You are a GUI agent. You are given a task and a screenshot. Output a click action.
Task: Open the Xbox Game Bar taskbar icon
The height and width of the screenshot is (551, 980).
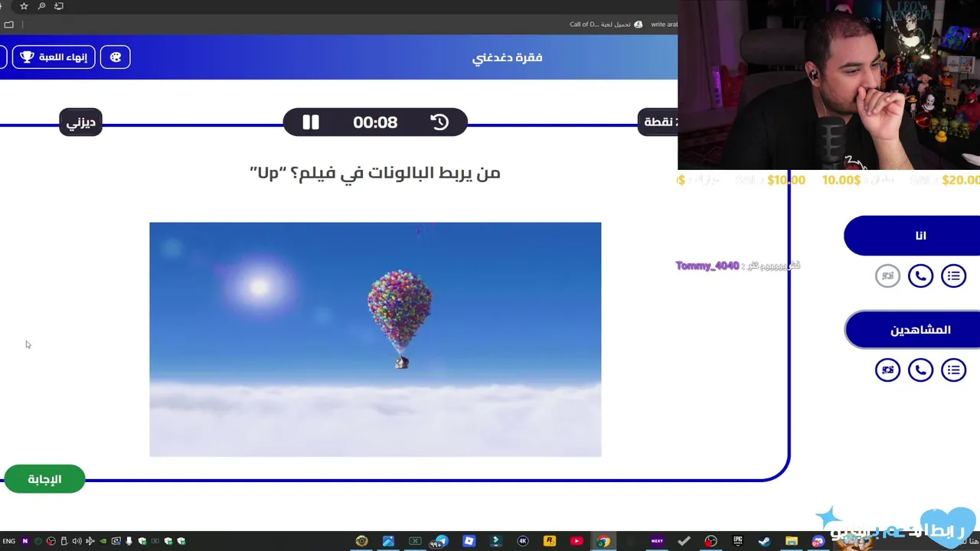tap(415, 541)
